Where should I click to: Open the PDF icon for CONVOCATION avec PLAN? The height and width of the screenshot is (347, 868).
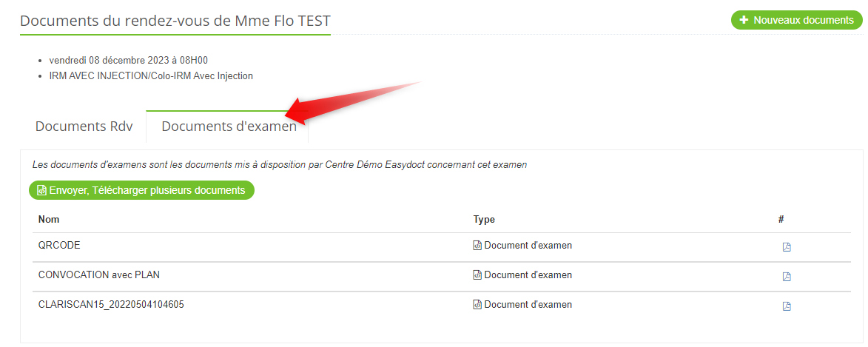(x=786, y=276)
